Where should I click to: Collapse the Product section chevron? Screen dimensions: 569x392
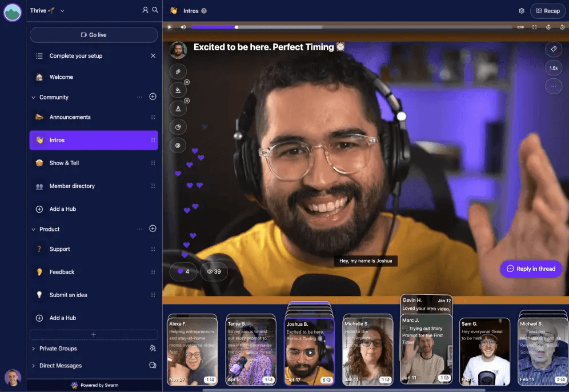coord(33,229)
